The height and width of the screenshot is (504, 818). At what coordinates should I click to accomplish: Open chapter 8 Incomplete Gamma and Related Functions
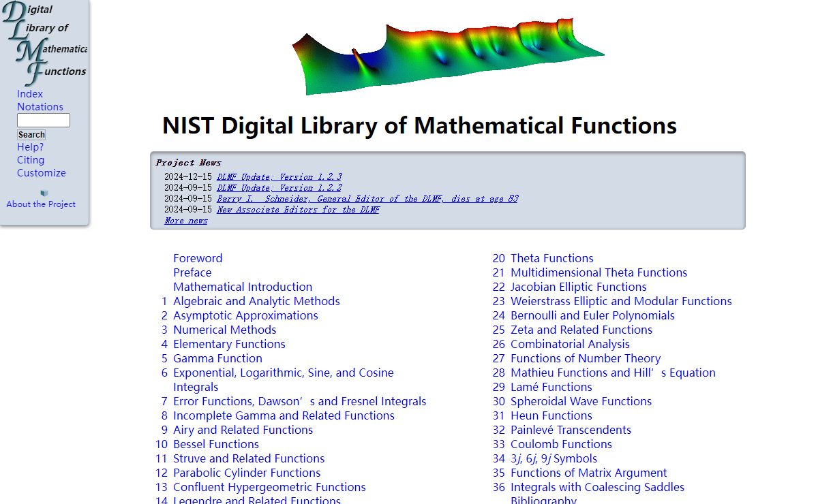pos(284,415)
